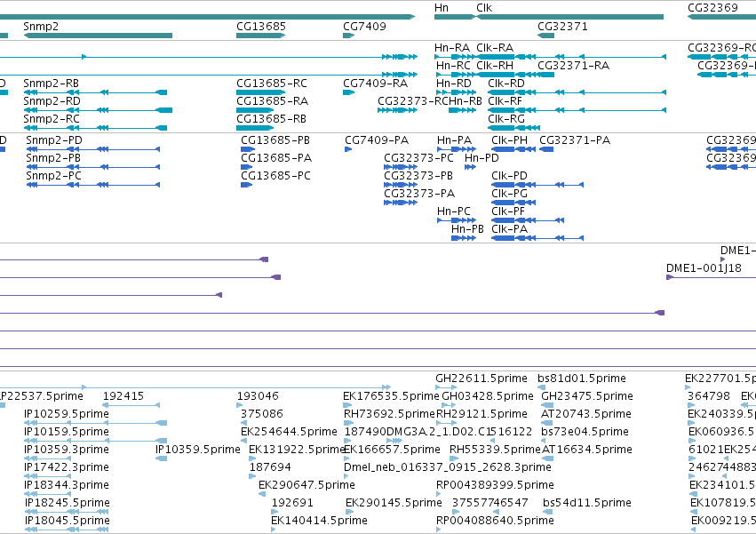Select protein Clk-PD label
Viewport: 756px width, 534px height.
509,176
